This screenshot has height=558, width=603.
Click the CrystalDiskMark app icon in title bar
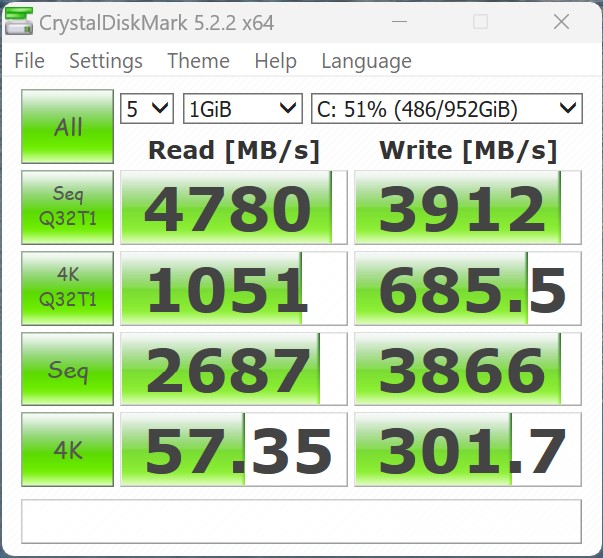click(x=18, y=22)
